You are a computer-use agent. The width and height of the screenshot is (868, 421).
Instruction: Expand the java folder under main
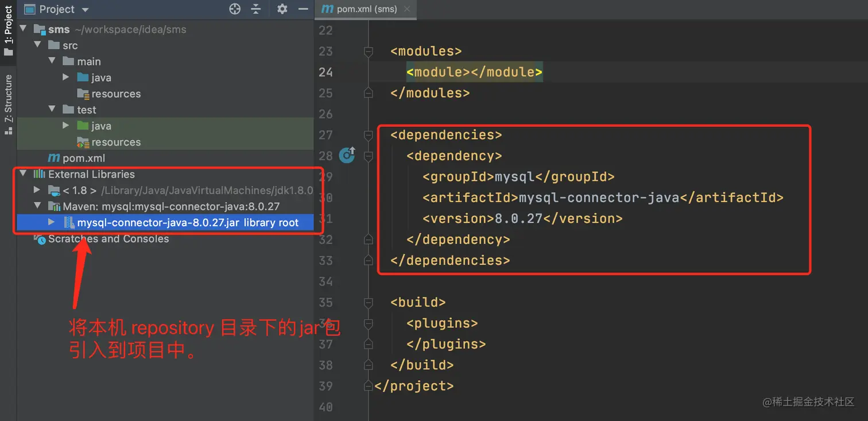[x=67, y=77]
